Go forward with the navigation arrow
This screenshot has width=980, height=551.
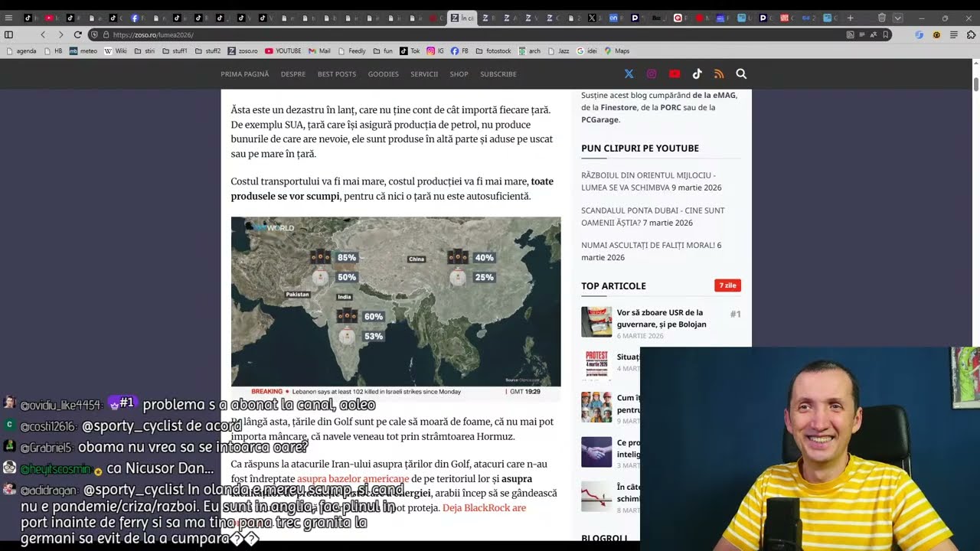point(60,34)
